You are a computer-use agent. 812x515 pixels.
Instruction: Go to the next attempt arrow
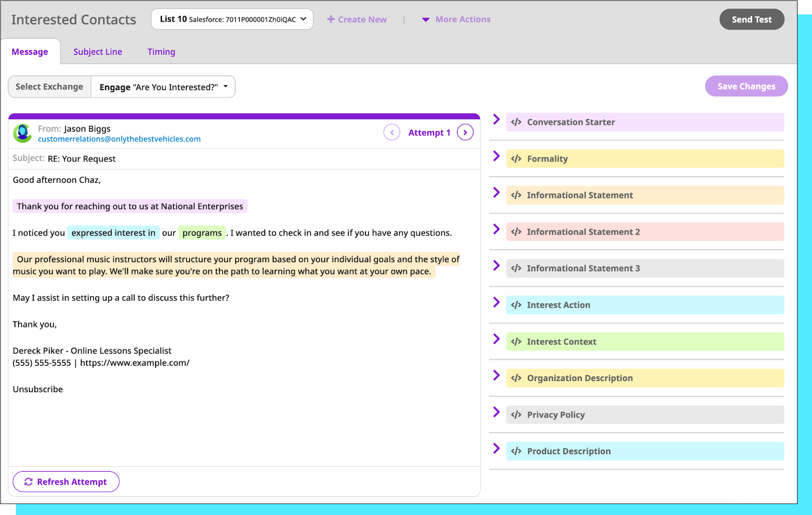(465, 132)
